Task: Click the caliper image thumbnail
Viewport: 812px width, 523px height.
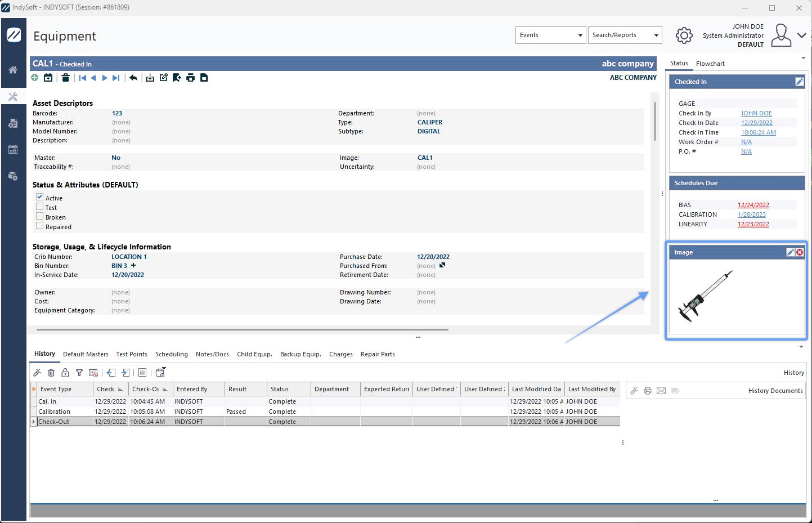Action: [x=706, y=296]
